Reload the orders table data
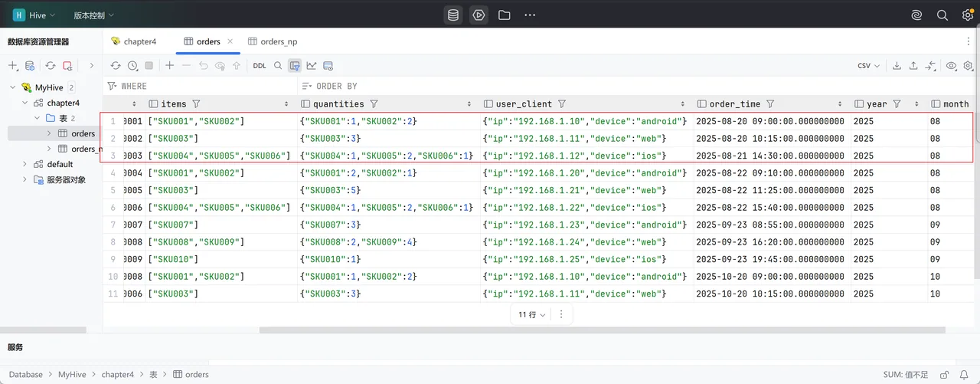Image resolution: width=980 pixels, height=384 pixels. (x=116, y=66)
